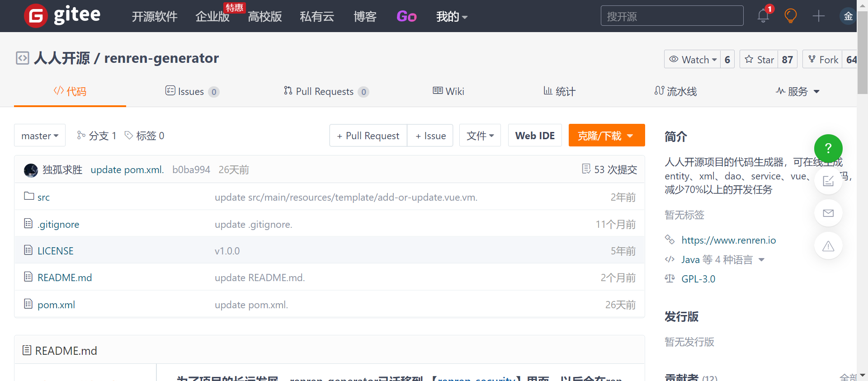Click the floating mail envelope icon
The image size is (868, 381).
(x=828, y=213)
